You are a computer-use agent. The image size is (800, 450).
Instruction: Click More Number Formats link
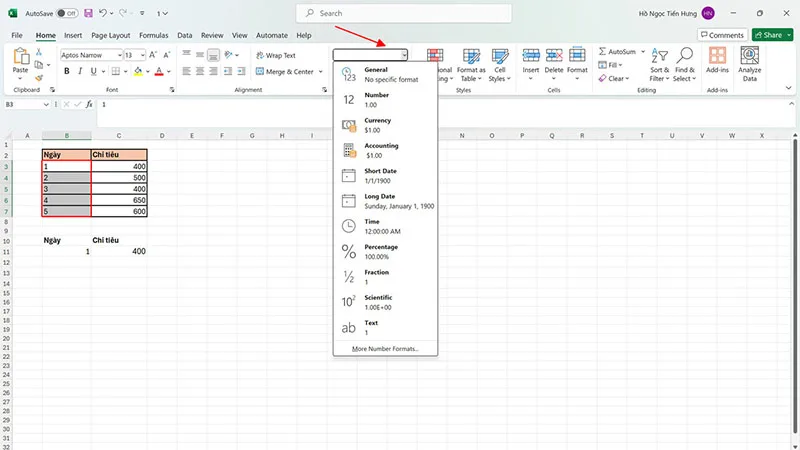tap(385, 349)
